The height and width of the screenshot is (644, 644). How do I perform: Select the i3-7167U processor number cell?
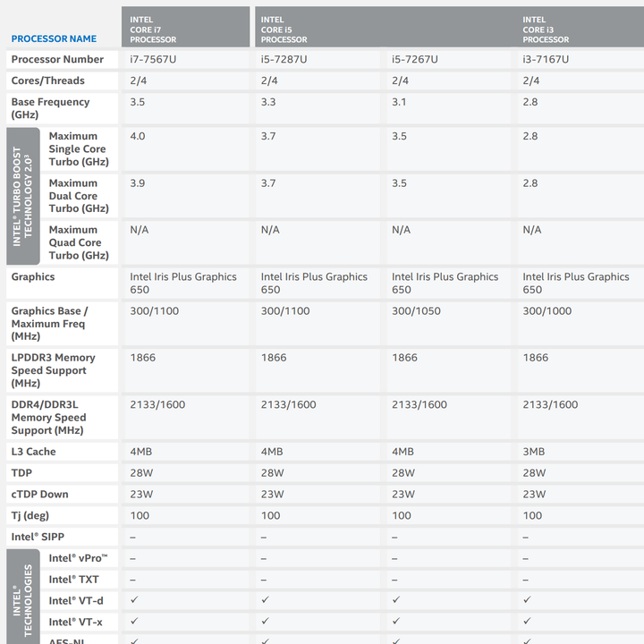coord(546,59)
